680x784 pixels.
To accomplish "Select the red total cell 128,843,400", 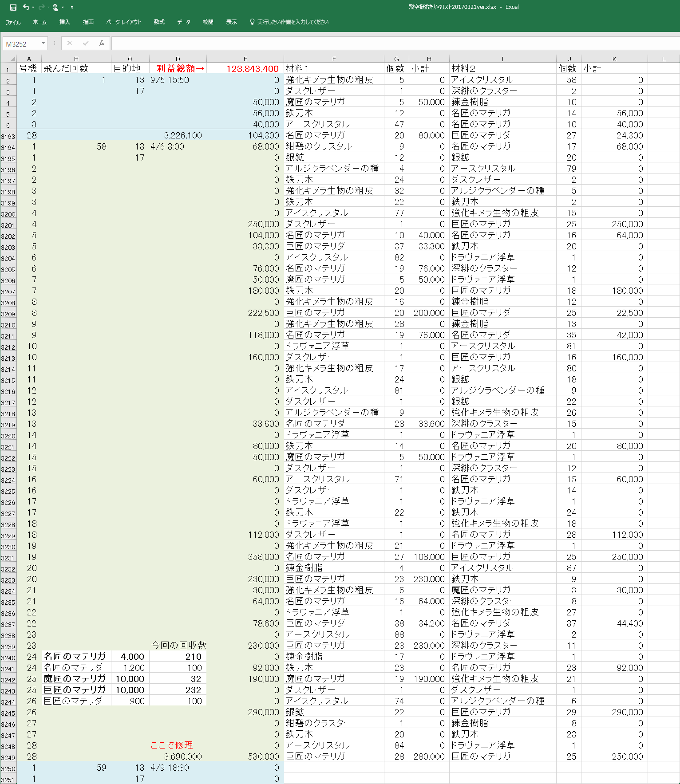I will pyautogui.click(x=245, y=69).
